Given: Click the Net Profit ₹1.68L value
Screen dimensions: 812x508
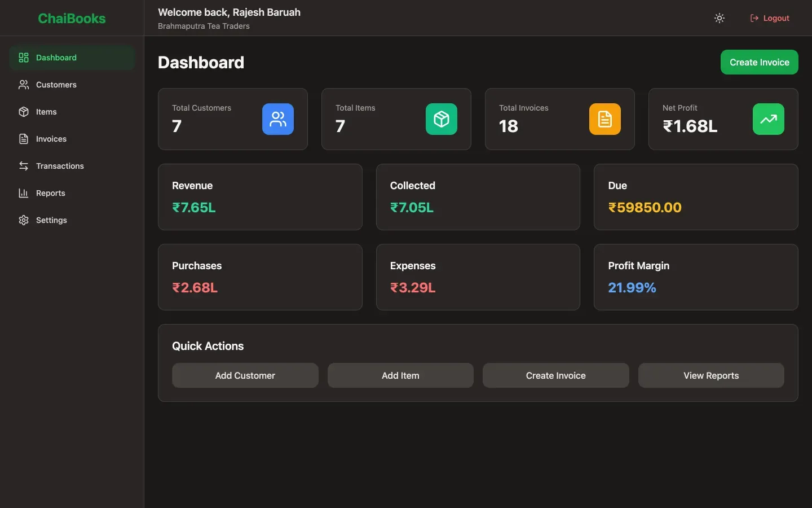Looking at the screenshot, I should [690, 126].
